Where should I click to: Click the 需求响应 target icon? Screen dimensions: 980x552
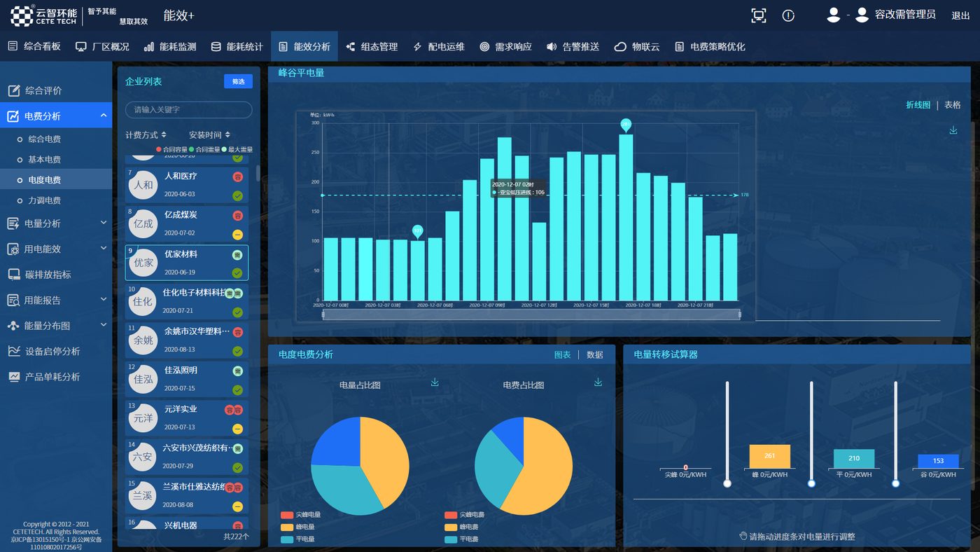(x=484, y=47)
